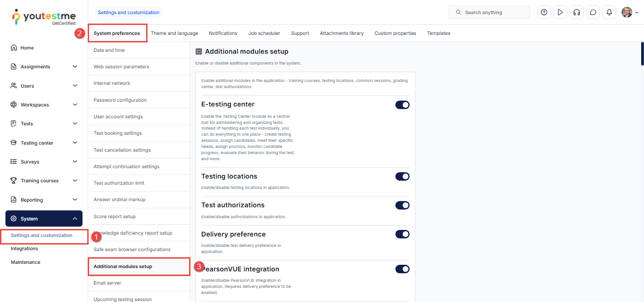This screenshot has width=644, height=302.
Task: Toggle the PearsonVUE integration switch
Action: [x=402, y=269]
